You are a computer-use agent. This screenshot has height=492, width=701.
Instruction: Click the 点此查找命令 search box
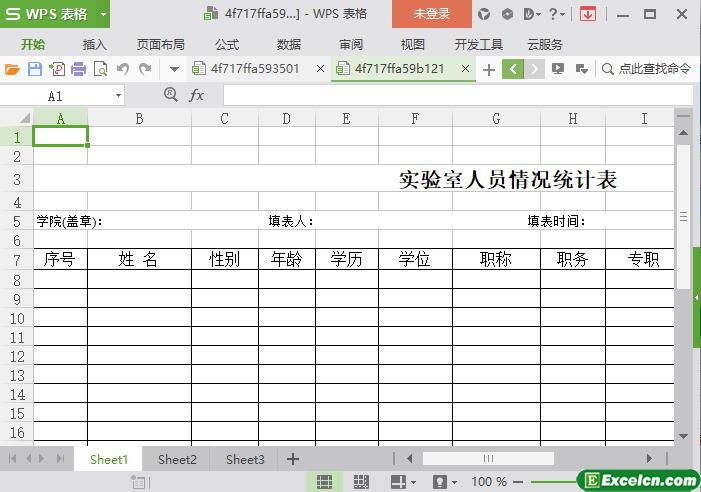(647, 69)
